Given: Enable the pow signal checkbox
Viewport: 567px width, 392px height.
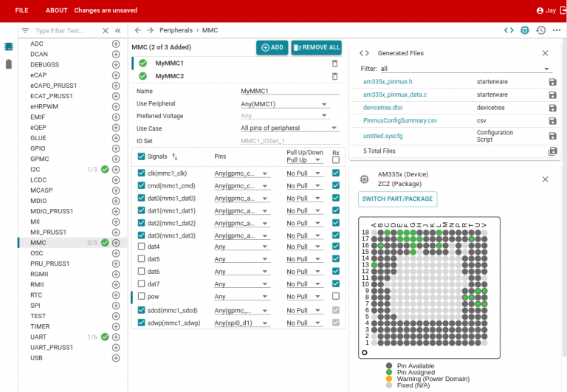Looking at the screenshot, I should 142,297.
